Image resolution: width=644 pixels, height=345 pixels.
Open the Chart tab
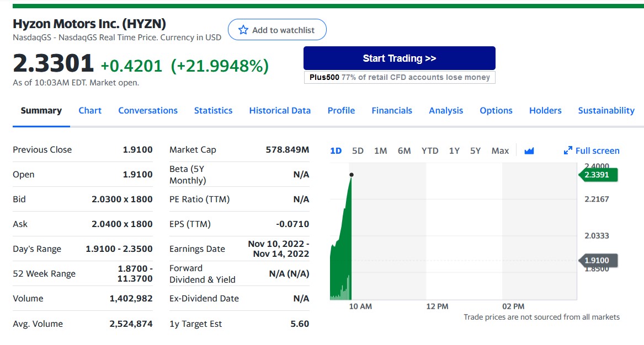90,110
